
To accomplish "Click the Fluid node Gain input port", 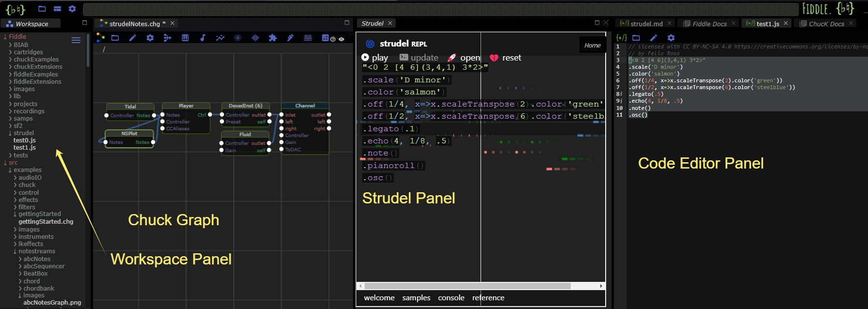I will [x=222, y=150].
